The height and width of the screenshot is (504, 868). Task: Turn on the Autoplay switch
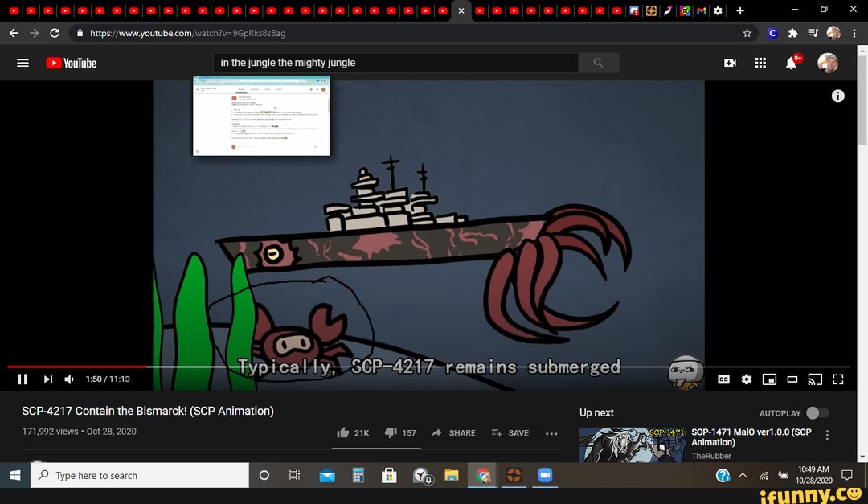[817, 413]
